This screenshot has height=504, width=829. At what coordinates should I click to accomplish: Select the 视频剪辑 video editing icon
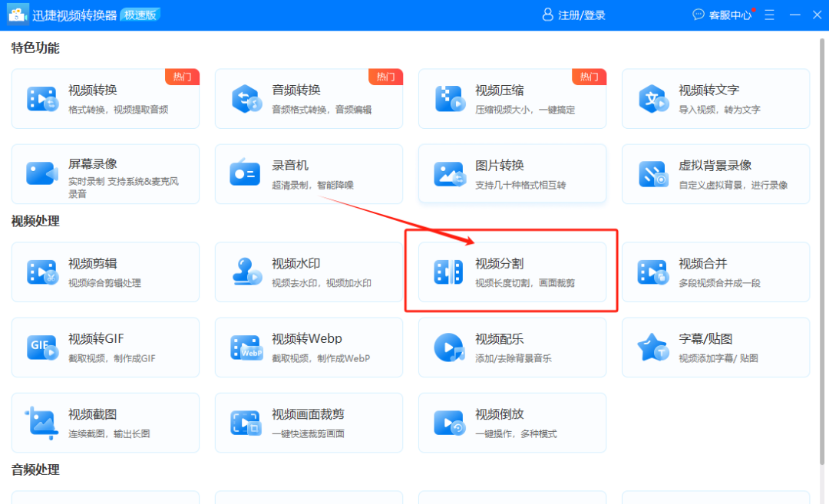[41, 272]
